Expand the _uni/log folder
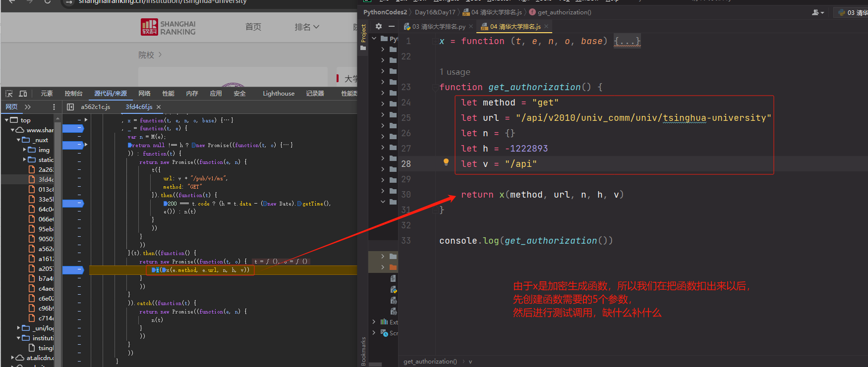Screen dimensions: 868x367 tap(18, 328)
